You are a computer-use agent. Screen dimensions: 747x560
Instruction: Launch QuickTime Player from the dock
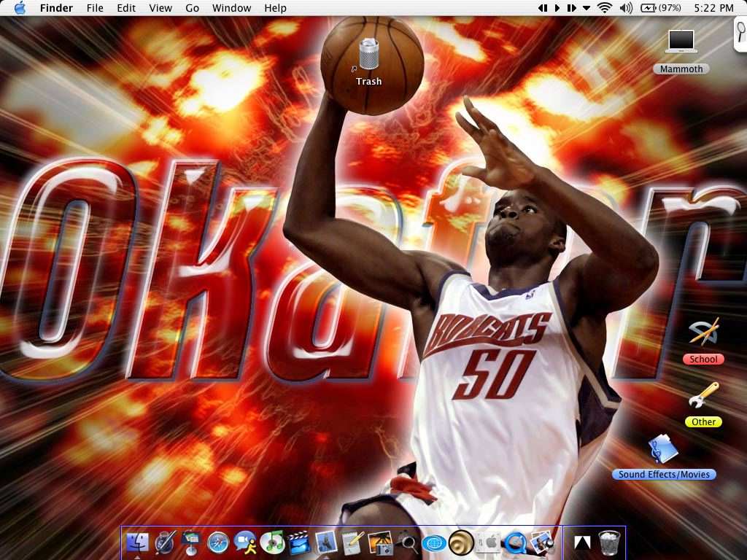pyautogui.click(x=515, y=542)
